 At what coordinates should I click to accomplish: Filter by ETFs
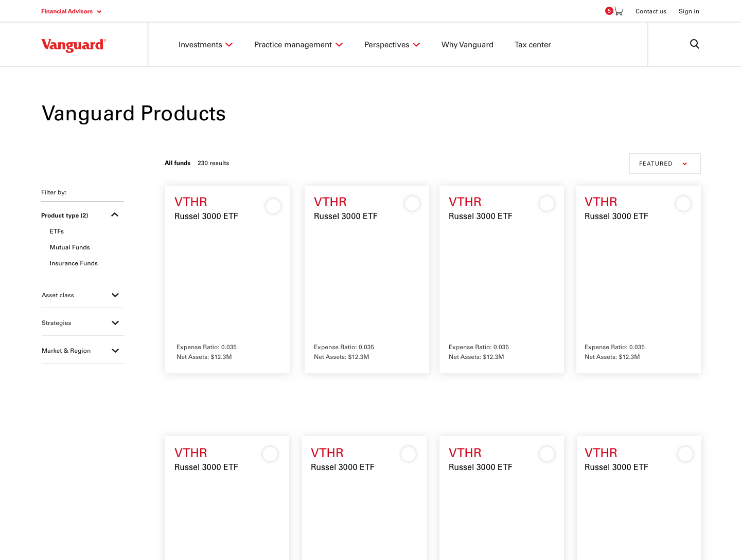[x=57, y=231]
